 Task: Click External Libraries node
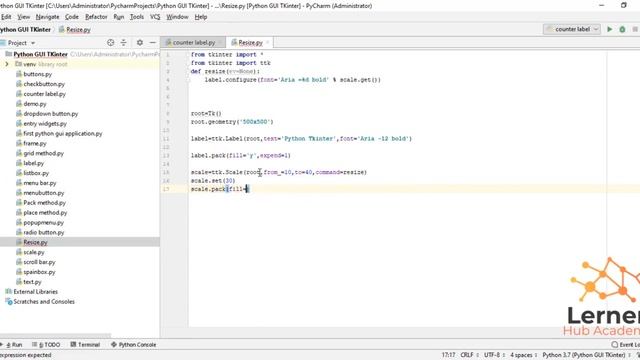35,291
